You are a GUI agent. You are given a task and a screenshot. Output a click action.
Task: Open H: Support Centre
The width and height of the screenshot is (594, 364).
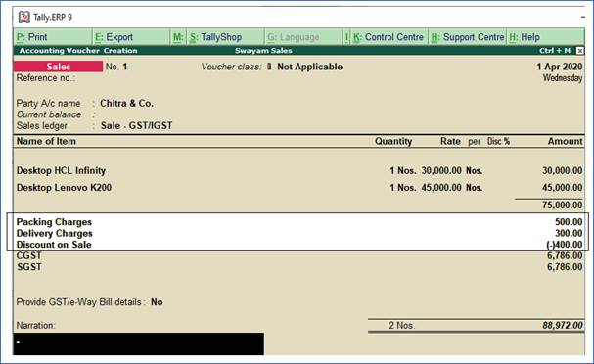[468, 37]
